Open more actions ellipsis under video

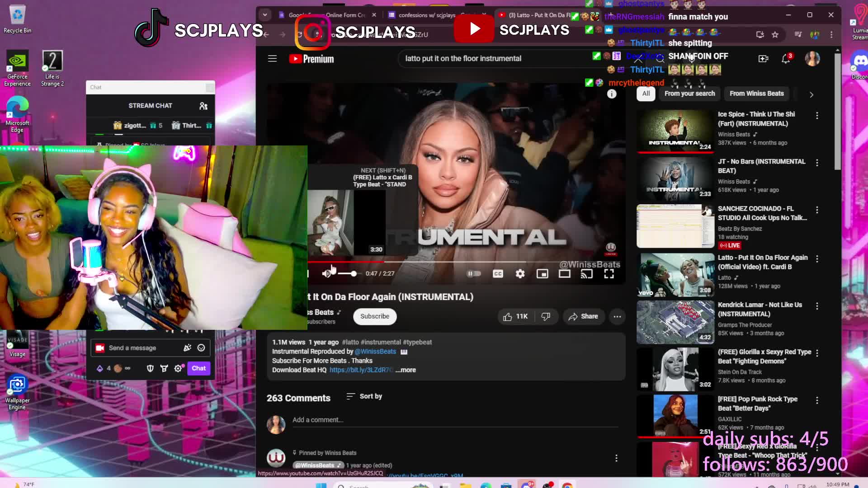click(x=617, y=316)
